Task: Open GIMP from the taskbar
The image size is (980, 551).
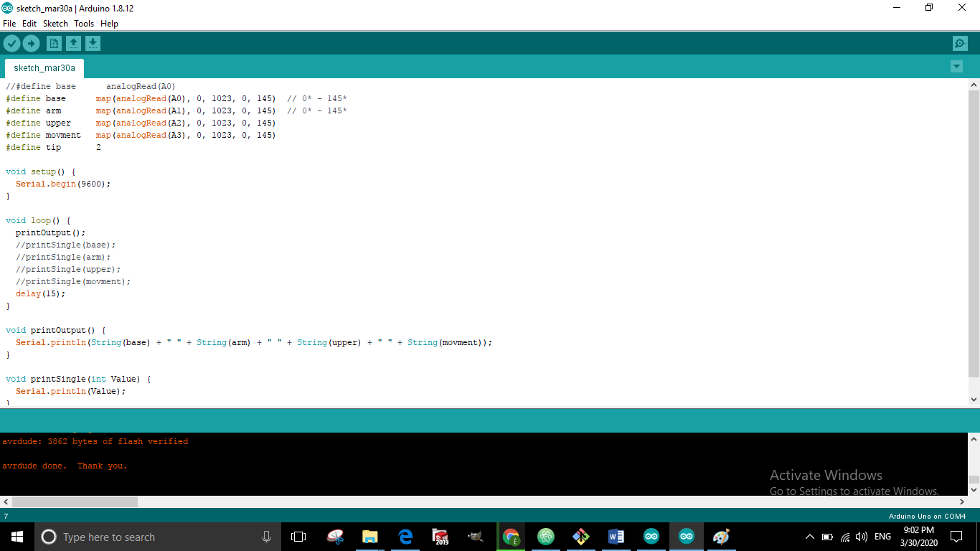Action: click(475, 537)
